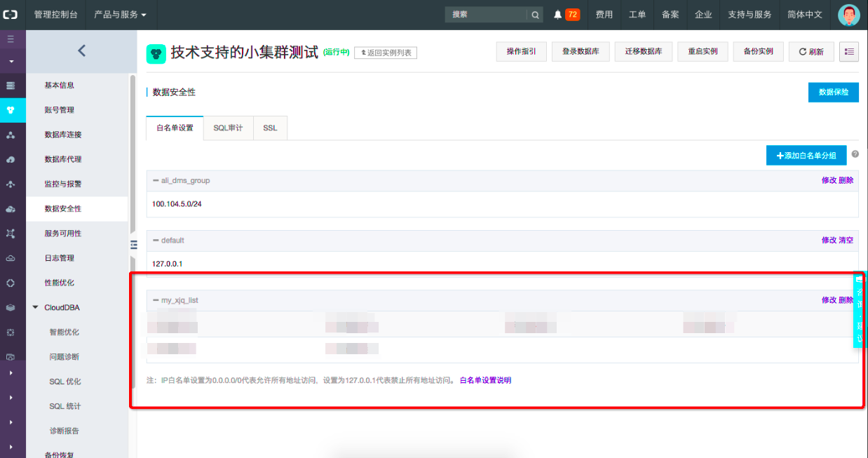The image size is (868, 458).
Task: Open 管理控制台 in the top bar
Action: [56, 15]
